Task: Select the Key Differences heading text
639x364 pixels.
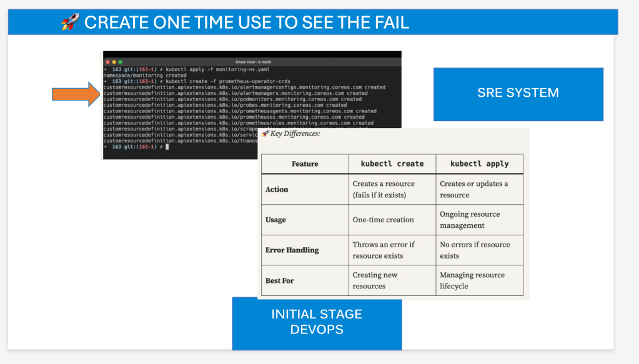Action: pos(295,134)
